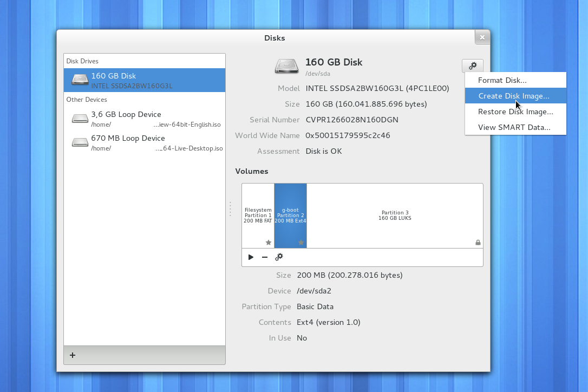This screenshot has width=588, height=392.
Task: Select Filesystem Partition 1 200 MB FAT
Action: (x=258, y=215)
